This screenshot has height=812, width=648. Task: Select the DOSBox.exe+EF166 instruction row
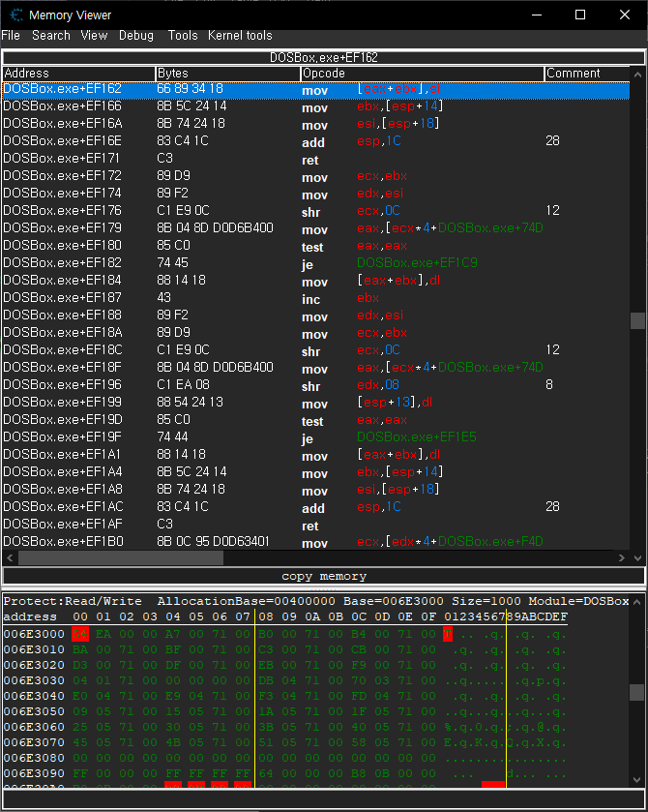pyautogui.click(x=315, y=106)
